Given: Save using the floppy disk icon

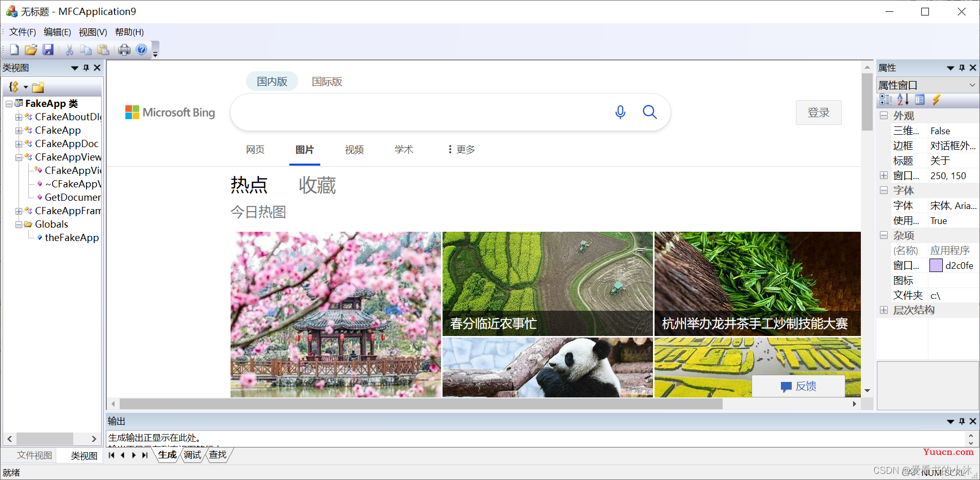Looking at the screenshot, I should pos(48,50).
